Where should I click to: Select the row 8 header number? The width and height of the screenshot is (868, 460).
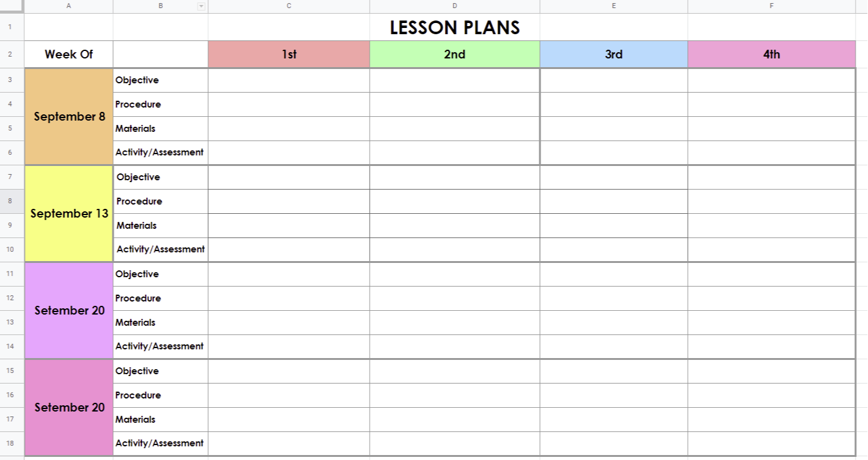tap(10, 201)
